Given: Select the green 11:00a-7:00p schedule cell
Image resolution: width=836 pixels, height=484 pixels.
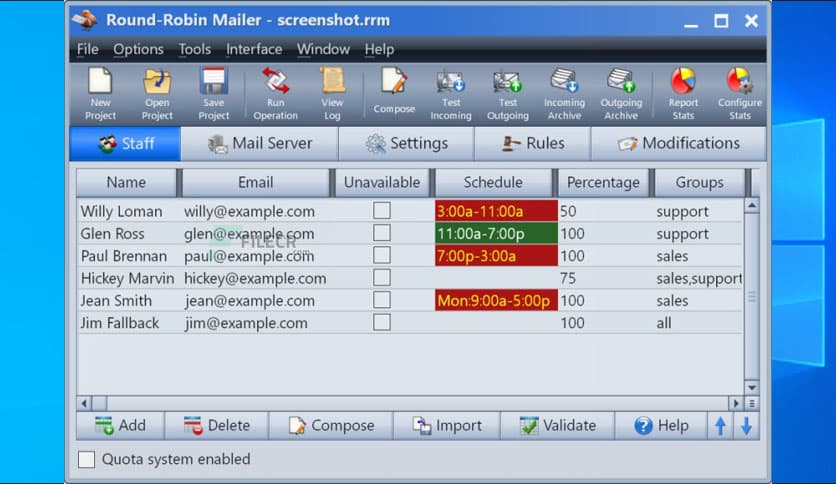Looking at the screenshot, I should [496, 233].
